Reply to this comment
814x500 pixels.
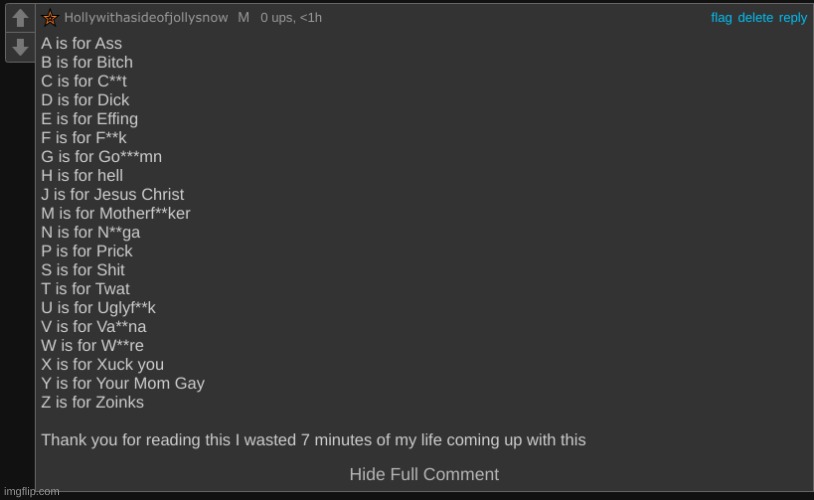tap(793, 18)
